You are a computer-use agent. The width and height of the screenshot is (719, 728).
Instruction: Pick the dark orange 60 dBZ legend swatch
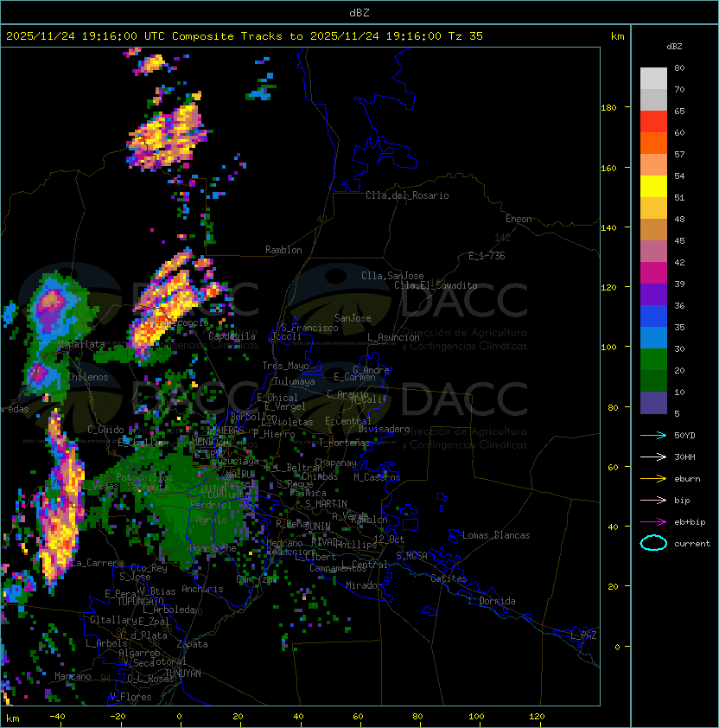(x=653, y=143)
